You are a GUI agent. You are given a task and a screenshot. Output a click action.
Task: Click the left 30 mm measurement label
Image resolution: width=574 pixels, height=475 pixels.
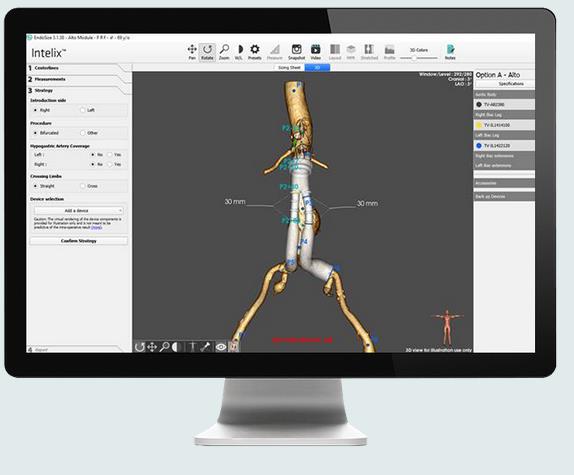click(x=235, y=202)
